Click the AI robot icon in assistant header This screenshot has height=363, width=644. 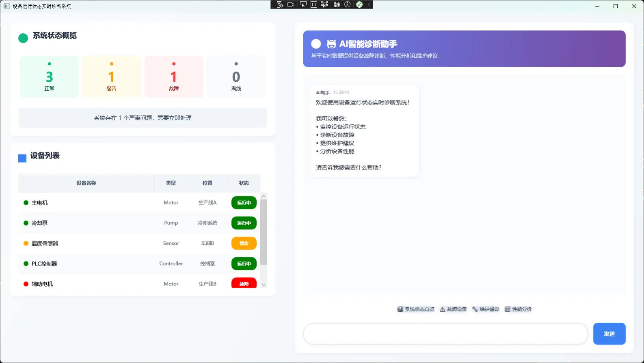click(x=331, y=44)
